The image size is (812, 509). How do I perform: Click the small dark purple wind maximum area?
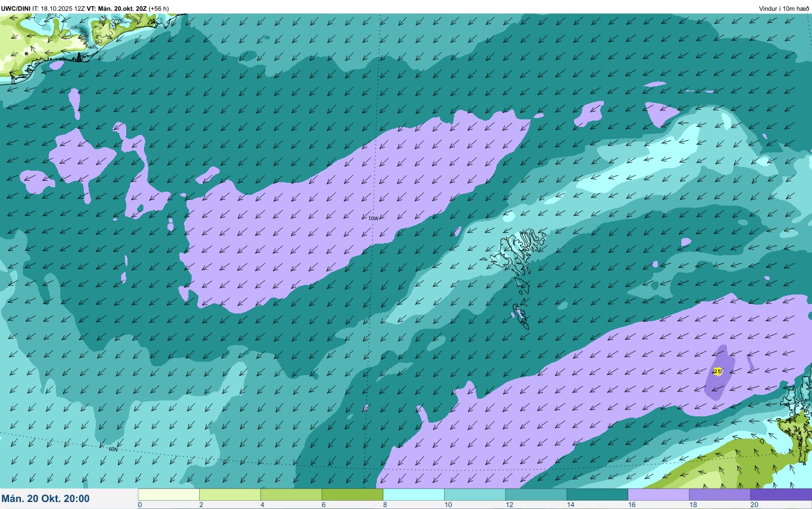719,373
